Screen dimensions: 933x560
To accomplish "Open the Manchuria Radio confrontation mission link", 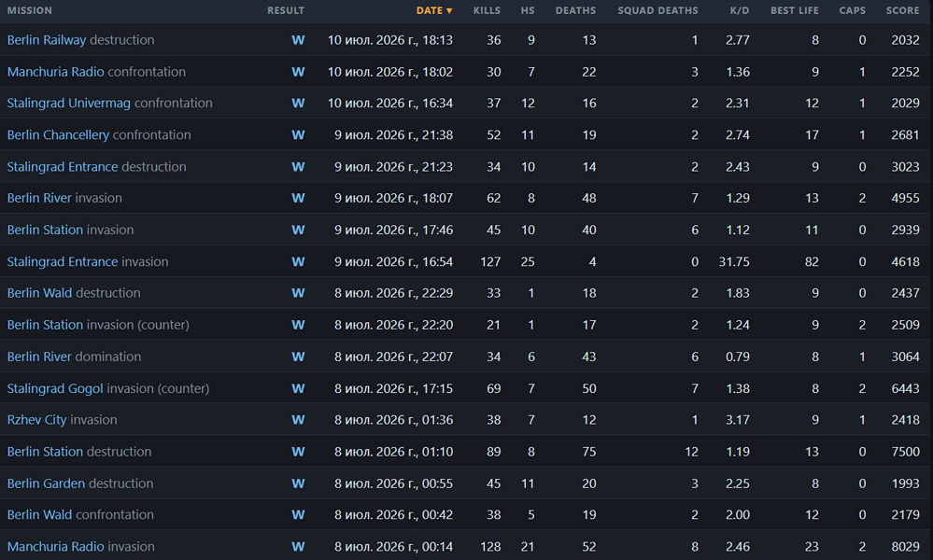I will (96, 72).
